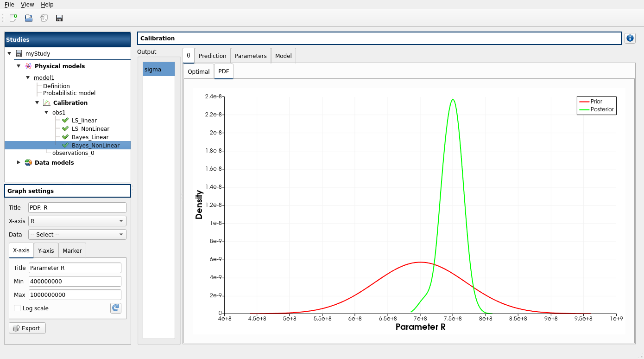Select observations_0 in the tree
Image resolution: width=644 pixels, height=359 pixels.
click(x=73, y=153)
